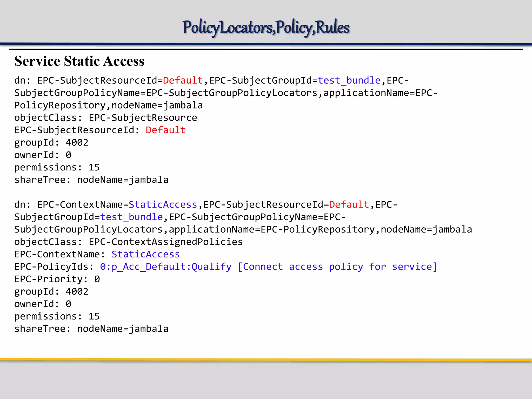Select the "Service Static Access" heading
This screenshot has height=399, width=532.
pyautogui.click(x=79, y=61)
